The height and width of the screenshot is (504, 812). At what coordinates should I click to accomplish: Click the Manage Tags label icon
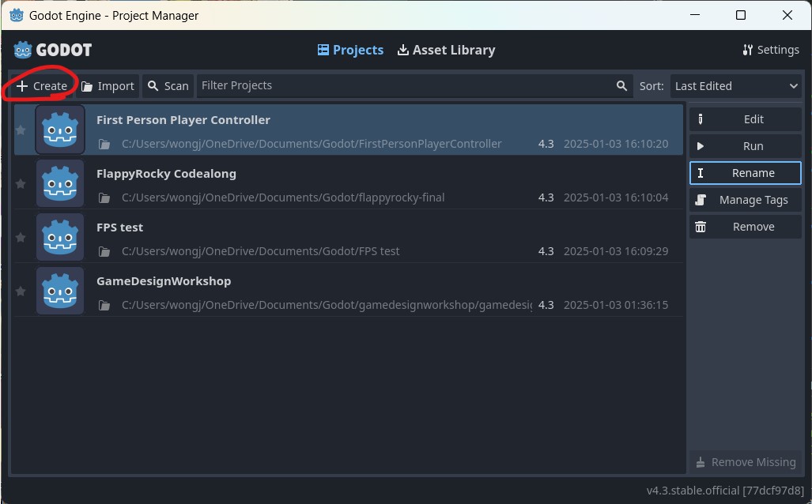[701, 199]
